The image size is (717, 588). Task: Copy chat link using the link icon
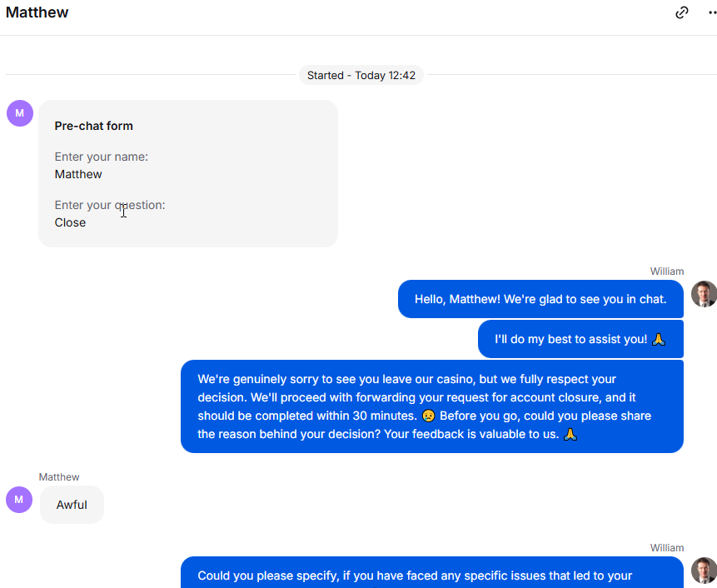(x=681, y=12)
